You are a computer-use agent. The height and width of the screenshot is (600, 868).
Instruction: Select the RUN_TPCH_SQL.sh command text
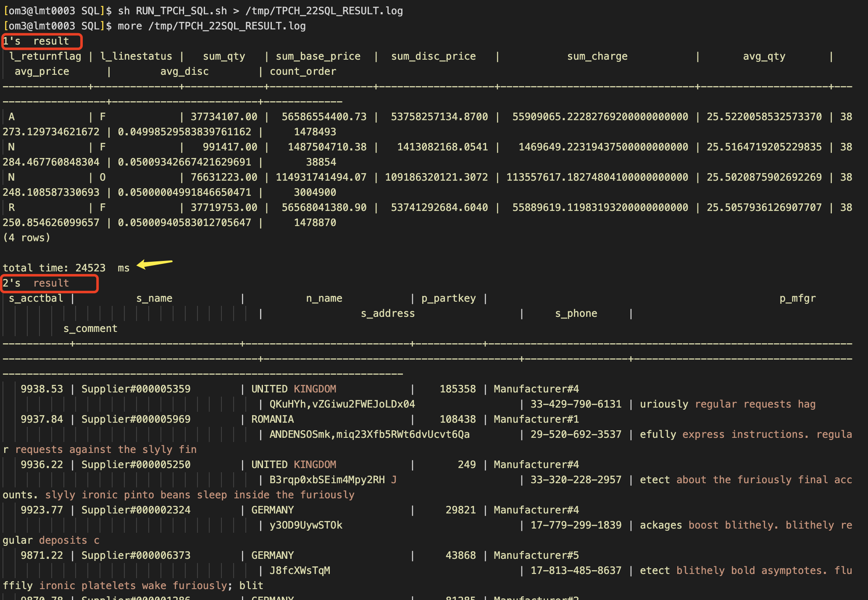[x=180, y=11]
